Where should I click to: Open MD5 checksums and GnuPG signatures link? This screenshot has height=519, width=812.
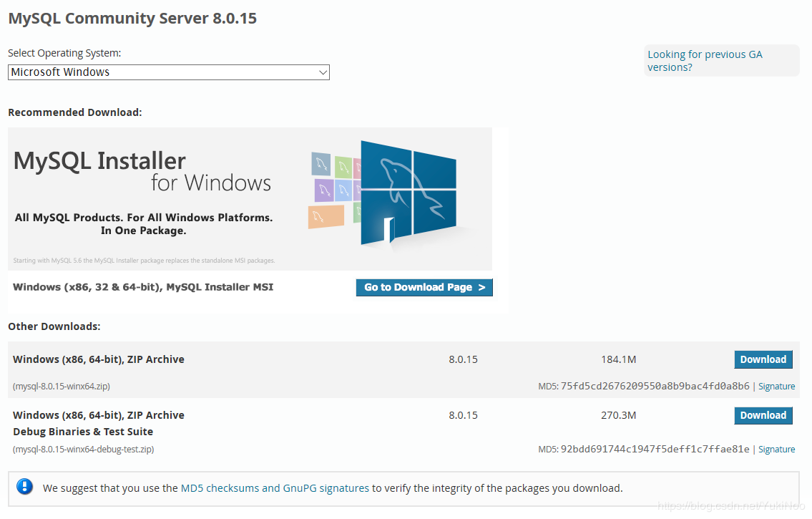(275, 488)
